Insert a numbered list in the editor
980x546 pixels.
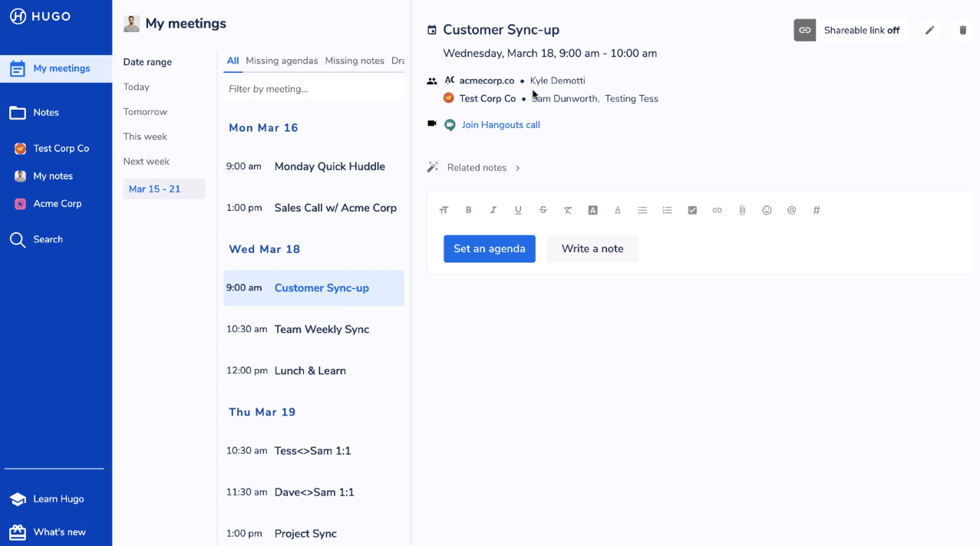tap(667, 209)
